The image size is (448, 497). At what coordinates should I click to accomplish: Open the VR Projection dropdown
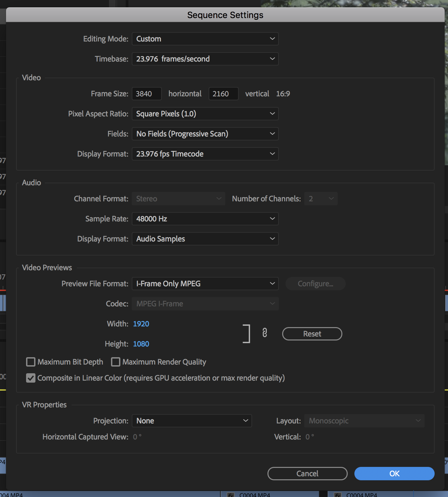192,421
